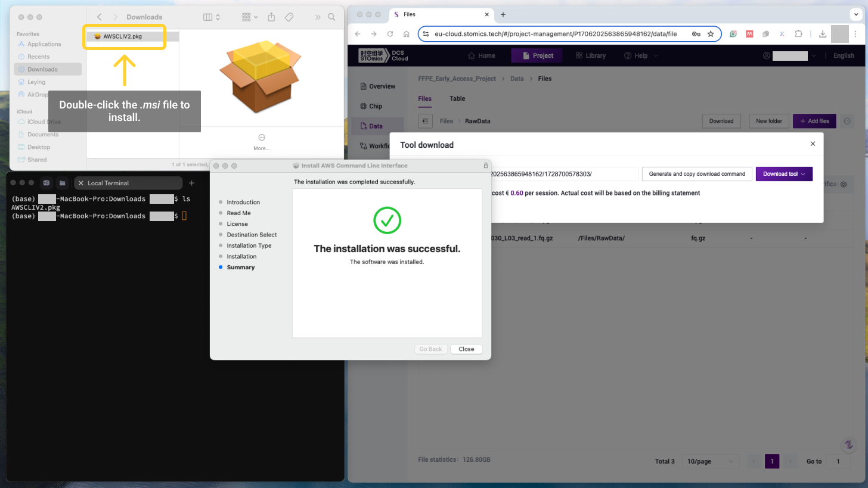Viewport: 868px width, 488px height.
Task: Open the Library menu item
Action: click(x=590, y=55)
